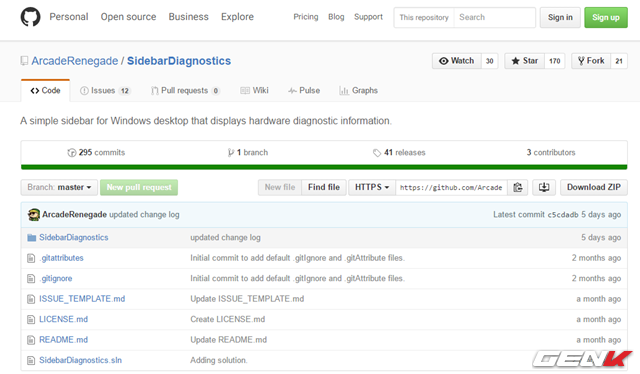The width and height of the screenshot is (640, 374).
Task: Click the releases tag icon
Action: point(377,153)
